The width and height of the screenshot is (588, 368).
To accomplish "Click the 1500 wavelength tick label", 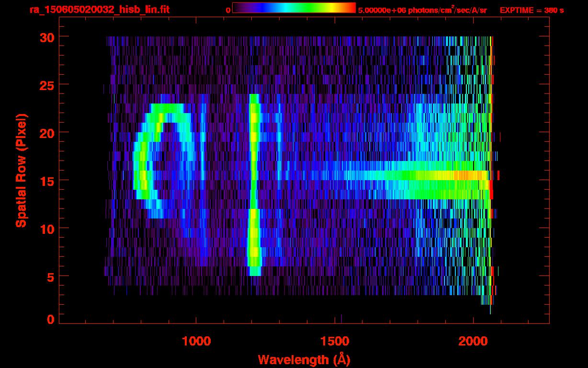I will click(x=335, y=341).
